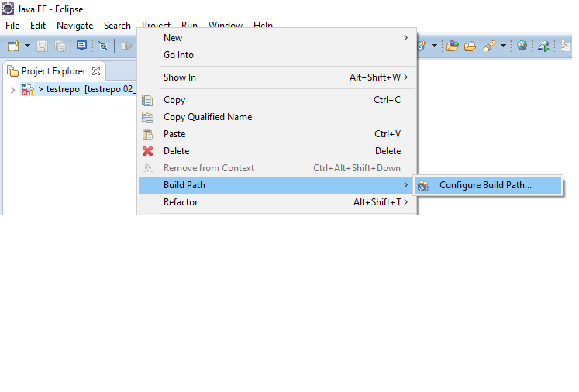
Task: Click the Configure Build Path gear icon
Action: click(423, 186)
